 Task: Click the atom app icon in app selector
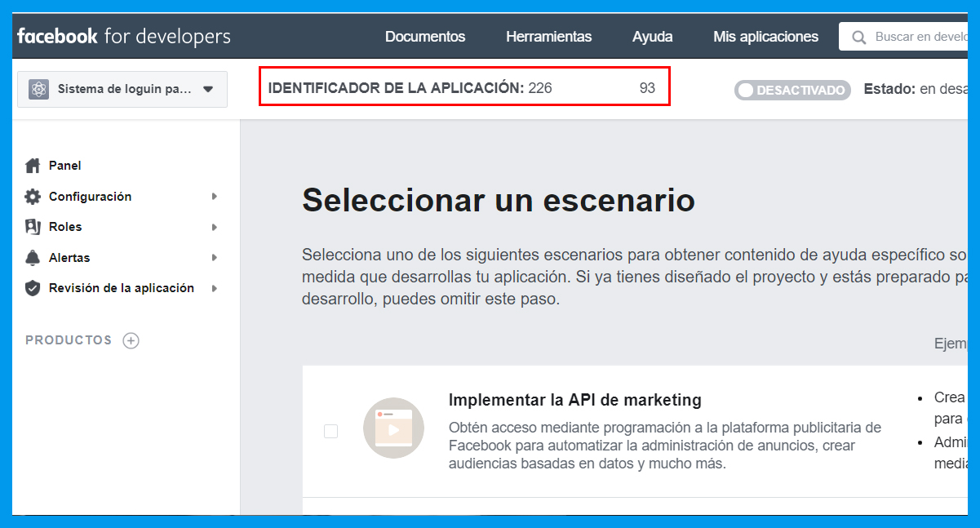(x=38, y=89)
